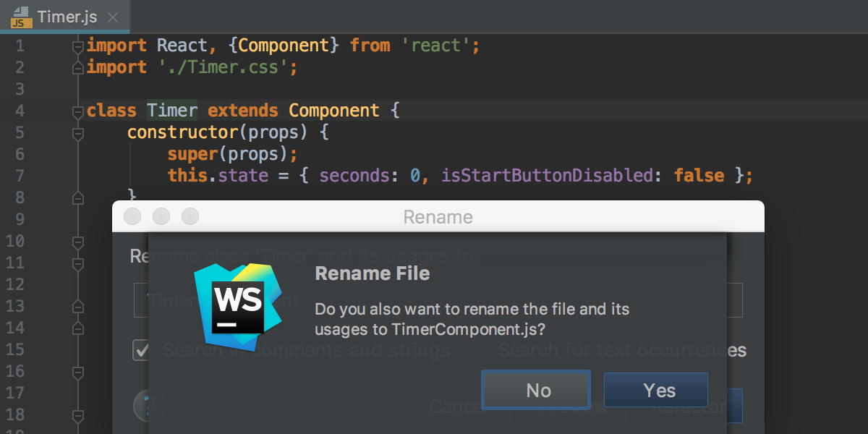Click the './Timer.css' import string
Screen dimensions: 868x434
coord(224,67)
